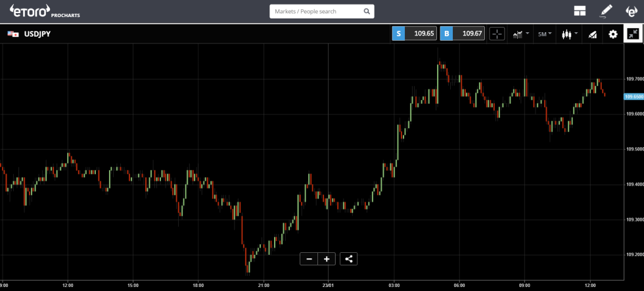The width and height of the screenshot is (644, 291).
Task: Open chart settings gear
Action: click(612, 34)
